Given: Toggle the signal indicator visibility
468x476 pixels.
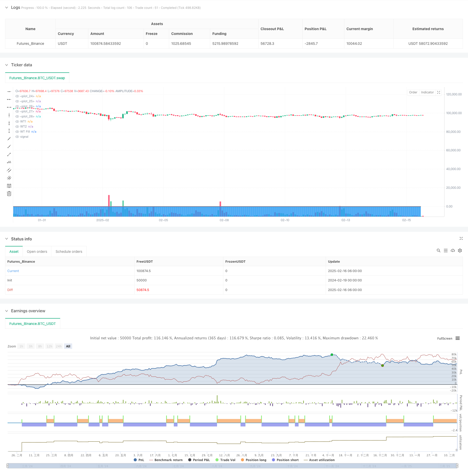Looking at the screenshot, I should (x=17, y=137).
